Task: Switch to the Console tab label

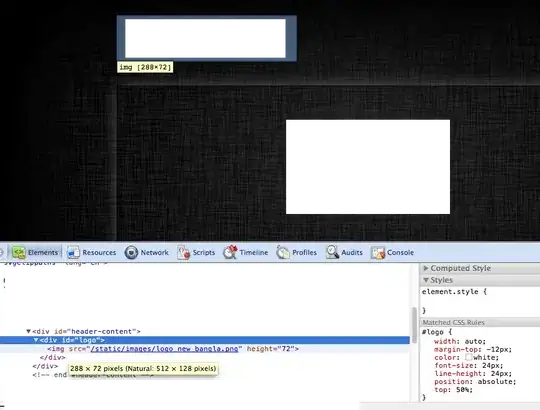Action: (400, 252)
